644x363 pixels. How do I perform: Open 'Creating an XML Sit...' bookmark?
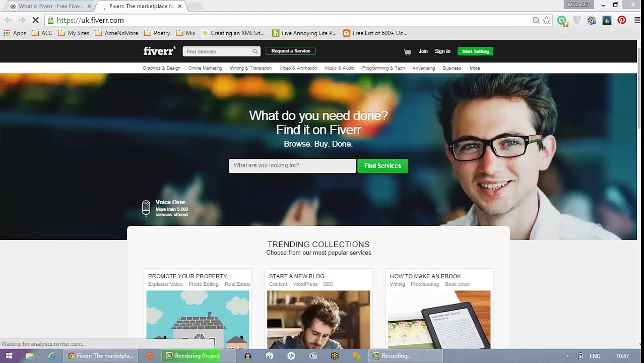pyautogui.click(x=233, y=33)
